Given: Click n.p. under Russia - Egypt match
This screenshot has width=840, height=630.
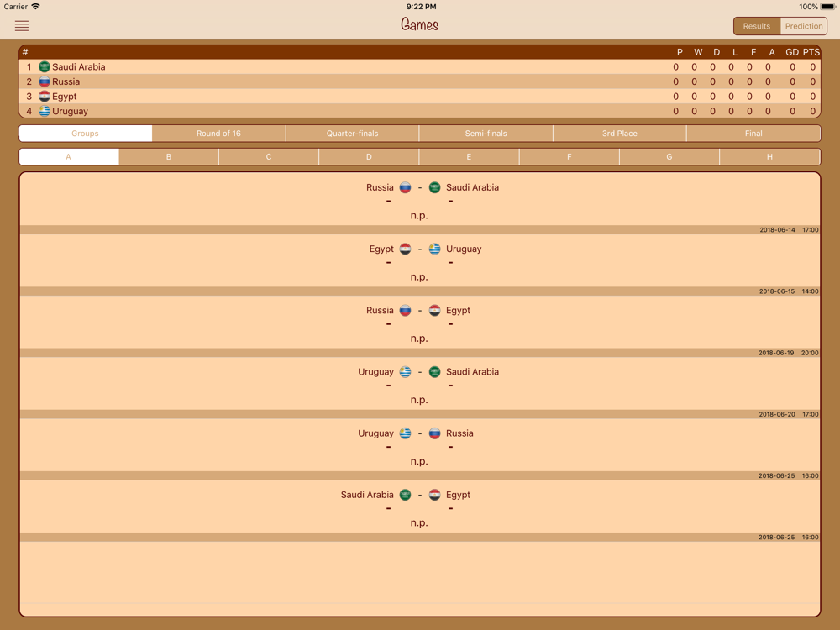Looking at the screenshot, I should pyautogui.click(x=419, y=339).
